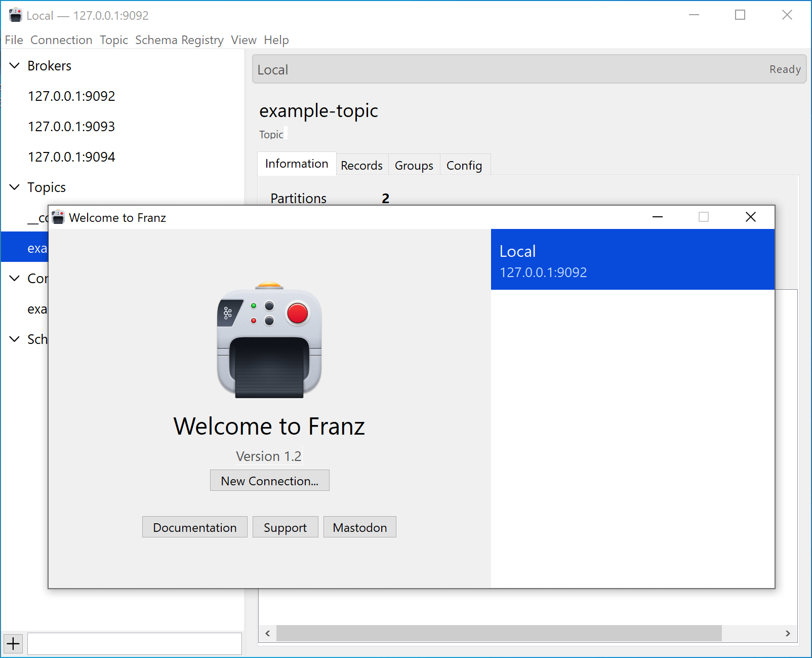Click the partition count value '2'
812x658 pixels.
pos(386,198)
